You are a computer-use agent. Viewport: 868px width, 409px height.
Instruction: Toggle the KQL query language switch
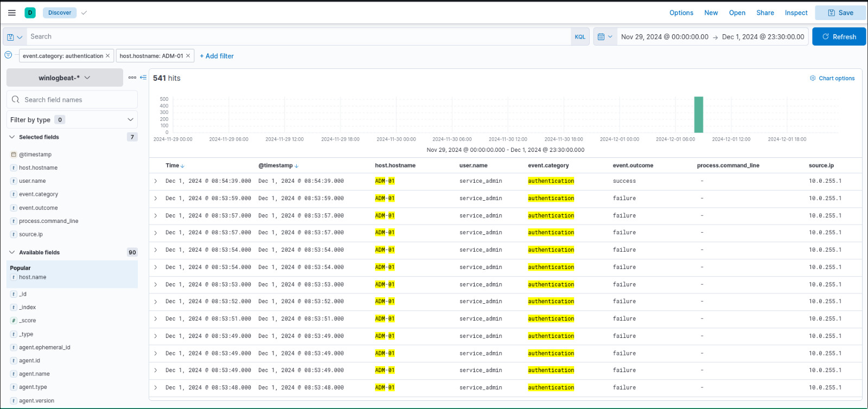(x=580, y=37)
